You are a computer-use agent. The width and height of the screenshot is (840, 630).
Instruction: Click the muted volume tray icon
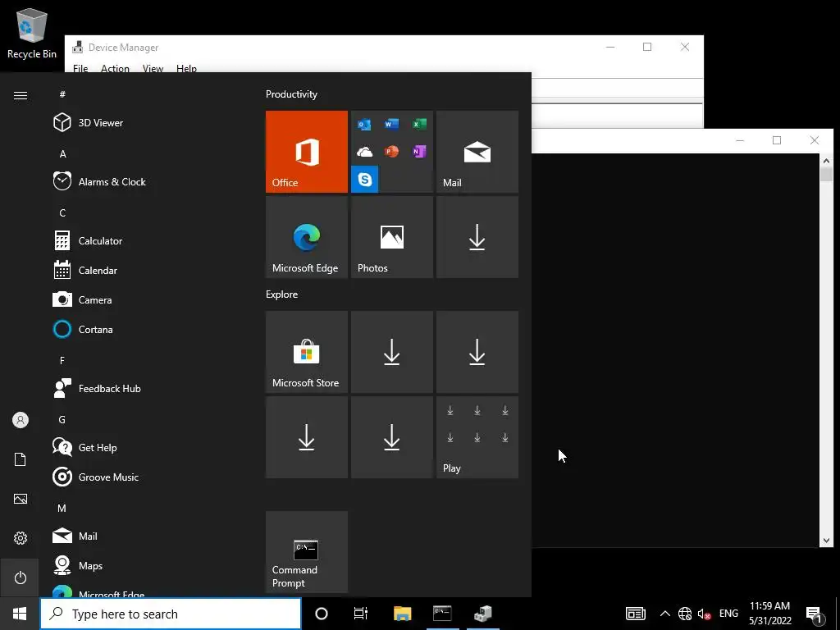point(704,614)
